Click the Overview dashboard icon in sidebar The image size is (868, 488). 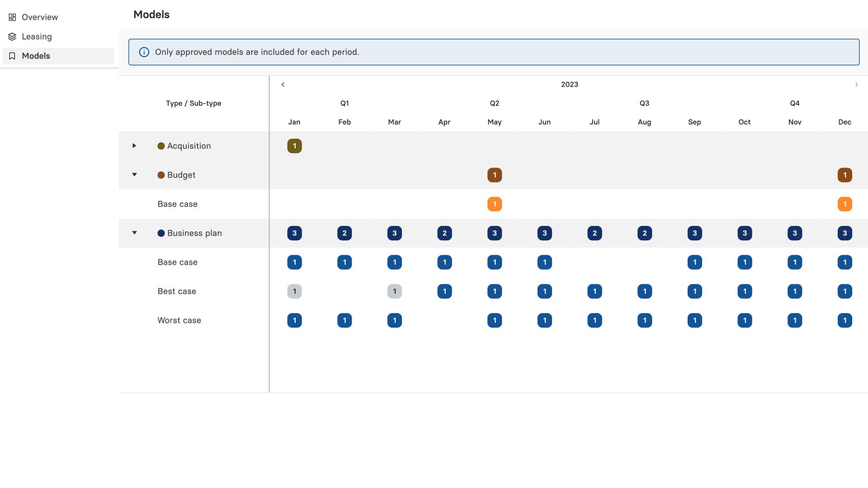click(12, 17)
